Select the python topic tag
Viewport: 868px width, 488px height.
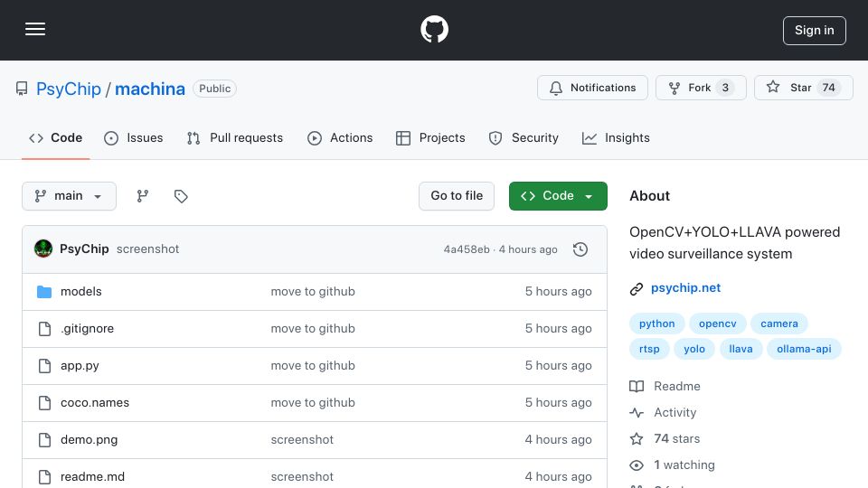coord(657,324)
